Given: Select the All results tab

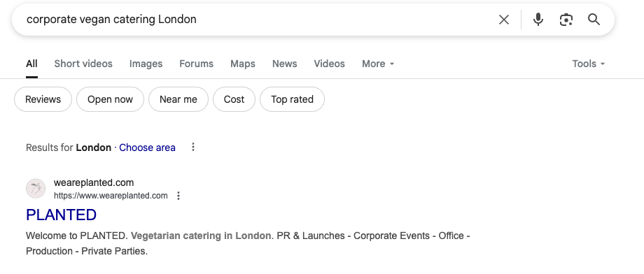Looking at the screenshot, I should point(31,64).
